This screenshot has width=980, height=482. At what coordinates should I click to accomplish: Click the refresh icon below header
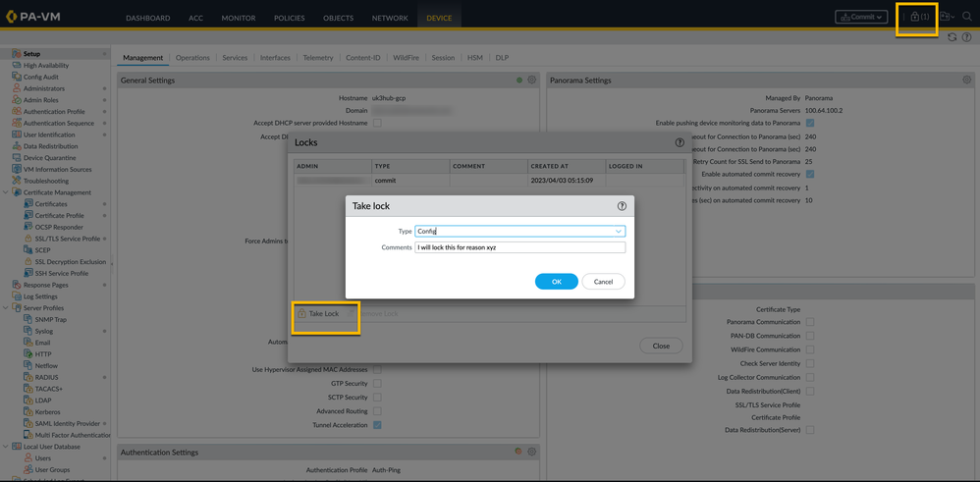tap(952, 37)
